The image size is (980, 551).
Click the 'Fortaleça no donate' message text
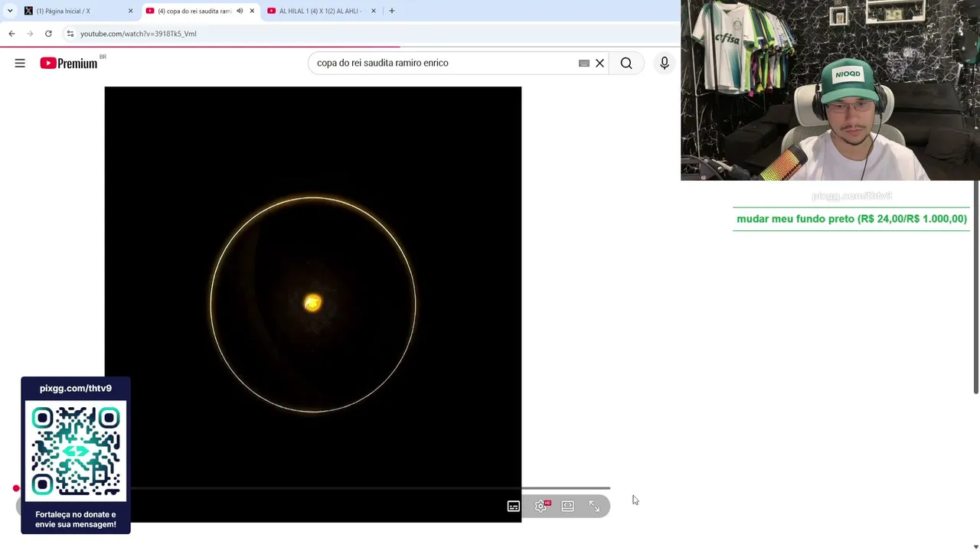coord(76,520)
